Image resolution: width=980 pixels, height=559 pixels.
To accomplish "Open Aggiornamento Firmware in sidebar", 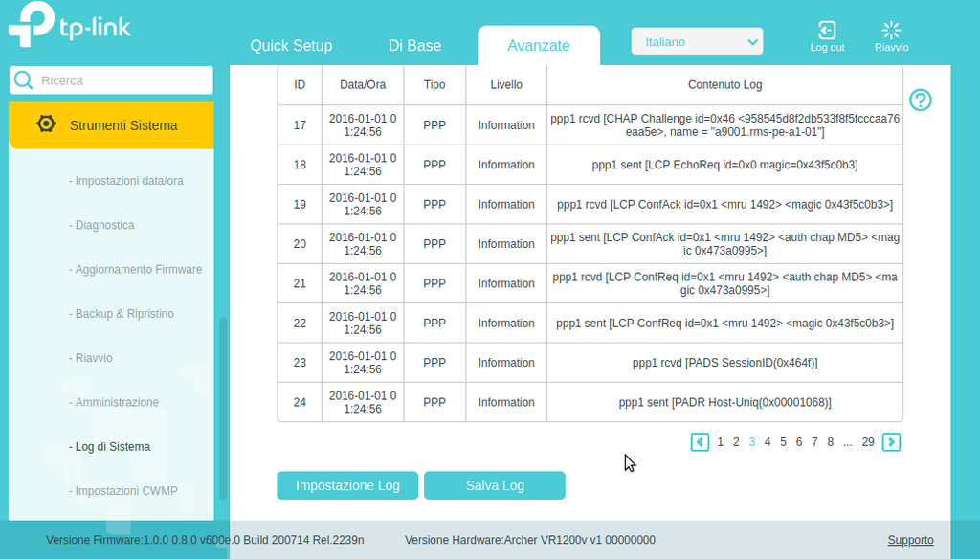I will (x=139, y=270).
